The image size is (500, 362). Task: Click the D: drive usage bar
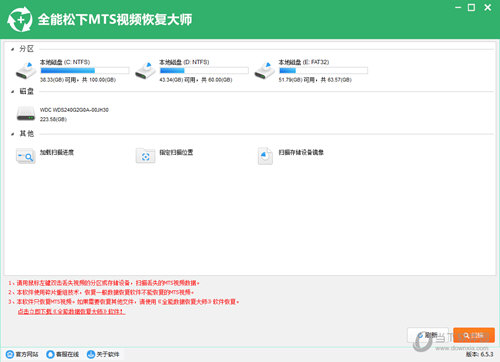[204, 70]
